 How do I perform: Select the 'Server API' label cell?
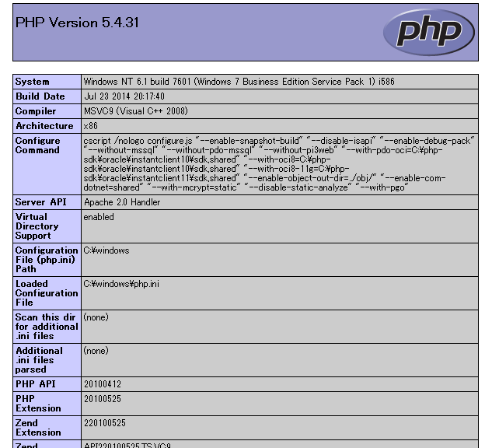click(47, 202)
